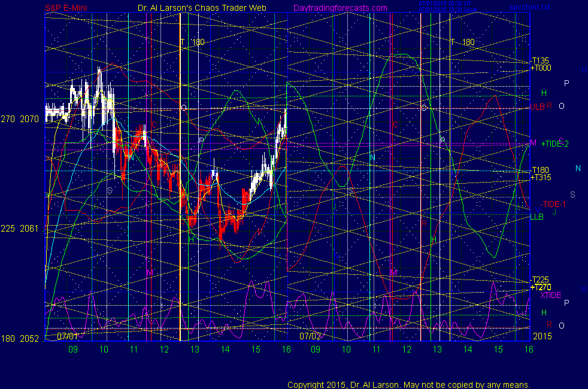Click hour 15 label of the 07/02 session

(x=498, y=350)
